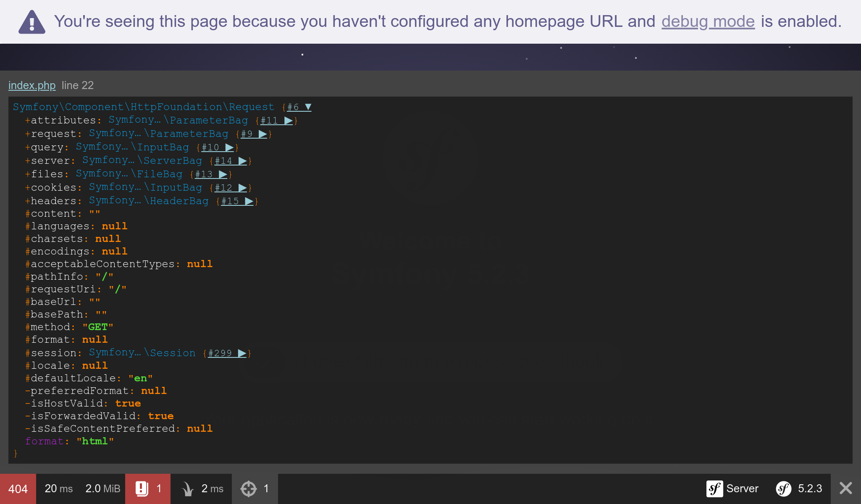Open the Twig render time icon
Screen dimensions: 861x504
(187, 489)
